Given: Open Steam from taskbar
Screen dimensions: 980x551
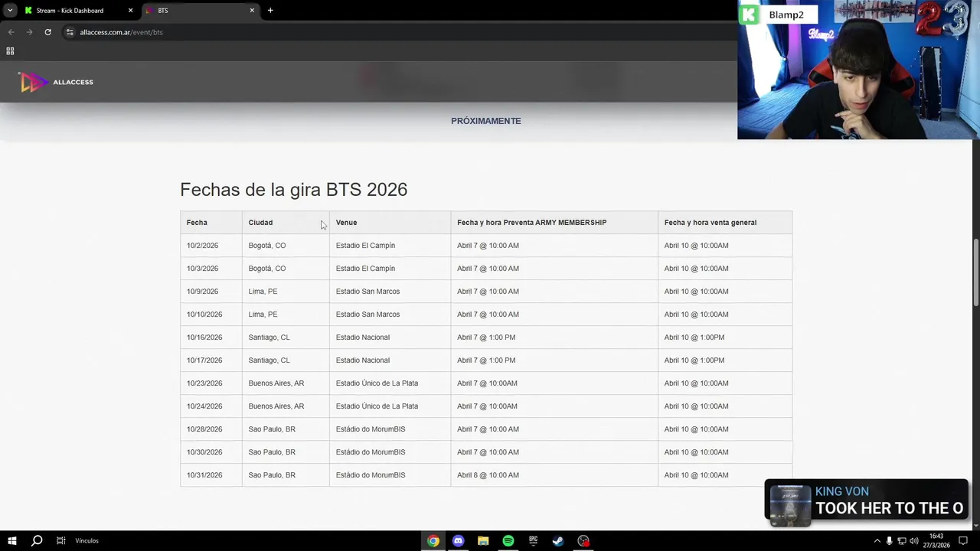Looking at the screenshot, I should coord(558,541).
